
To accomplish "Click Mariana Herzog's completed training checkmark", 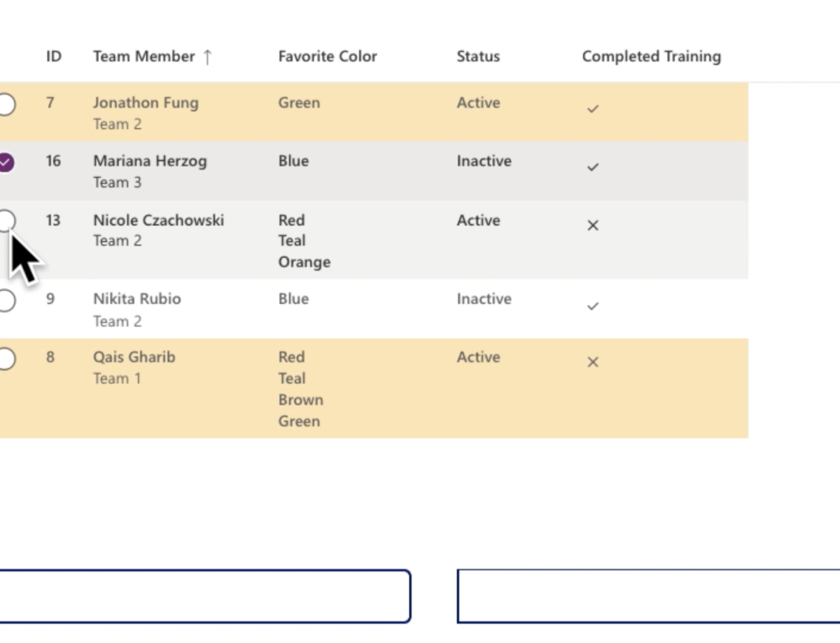I will (x=593, y=167).
